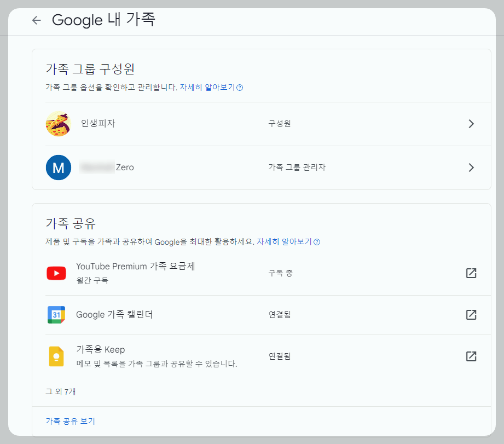Click 자세히 알아보기 under 가족 그룹 구성원
This screenshot has height=444, width=504.
point(207,87)
